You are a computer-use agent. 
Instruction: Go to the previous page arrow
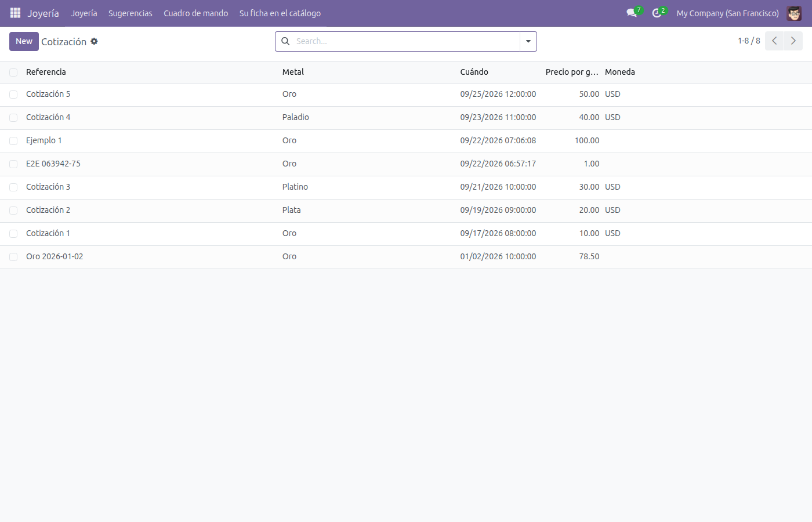tap(774, 41)
